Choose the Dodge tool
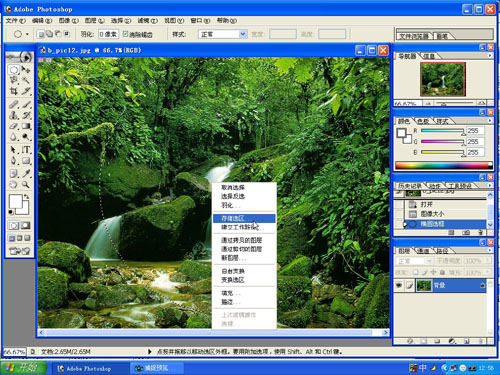The height and width of the screenshot is (375, 500). 26,137
